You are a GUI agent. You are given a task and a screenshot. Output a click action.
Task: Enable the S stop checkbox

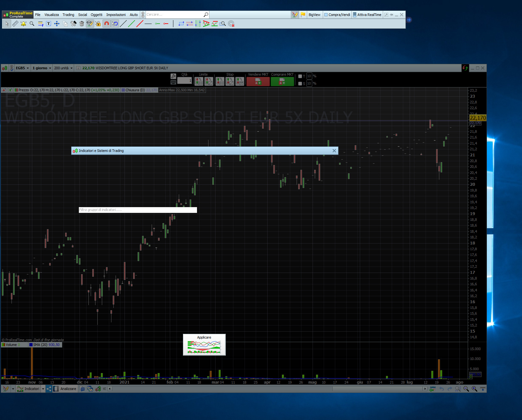[300, 84]
